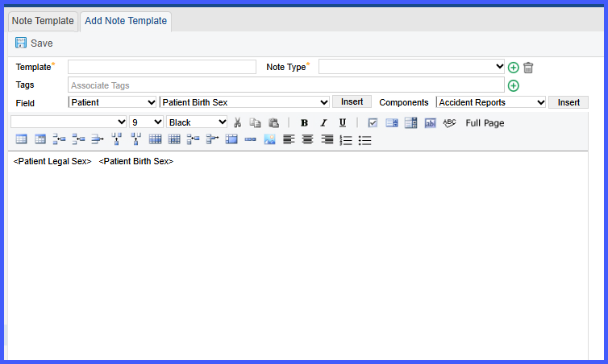Click into the Template name field

pyautogui.click(x=162, y=67)
